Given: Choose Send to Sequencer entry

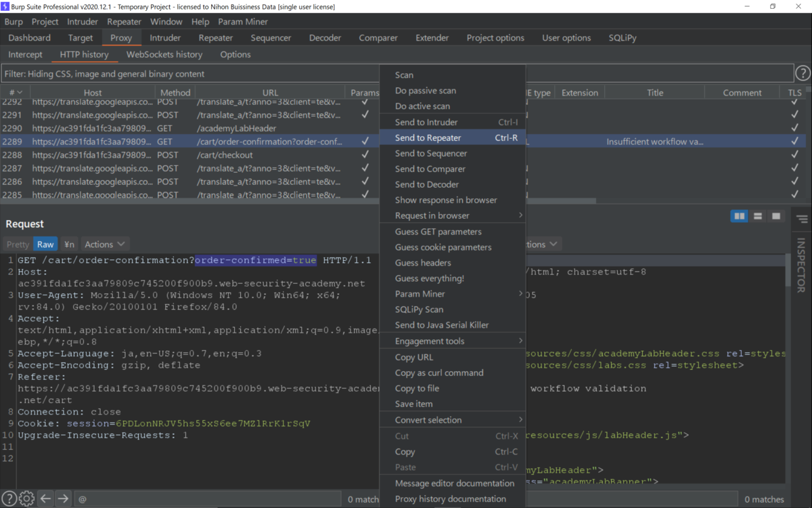Looking at the screenshot, I should [453, 153].
